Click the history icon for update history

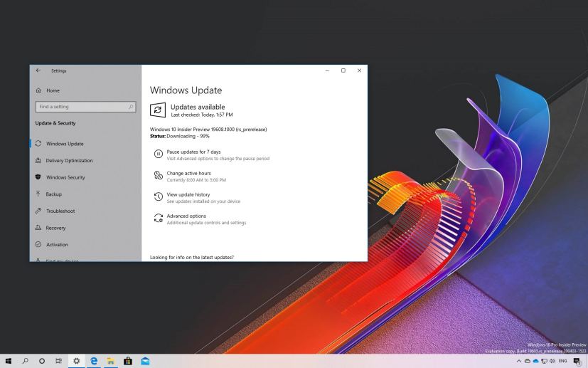pos(159,196)
